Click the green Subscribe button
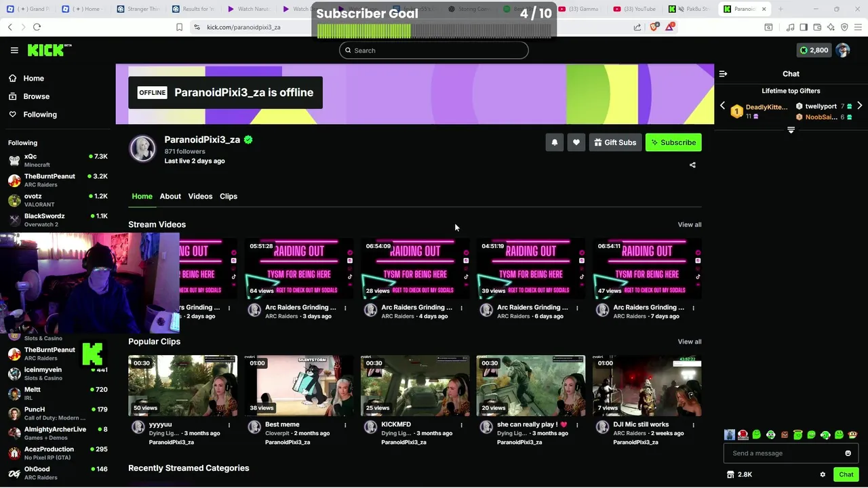Viewport: 868px width, 488px height. click(673, 142)
